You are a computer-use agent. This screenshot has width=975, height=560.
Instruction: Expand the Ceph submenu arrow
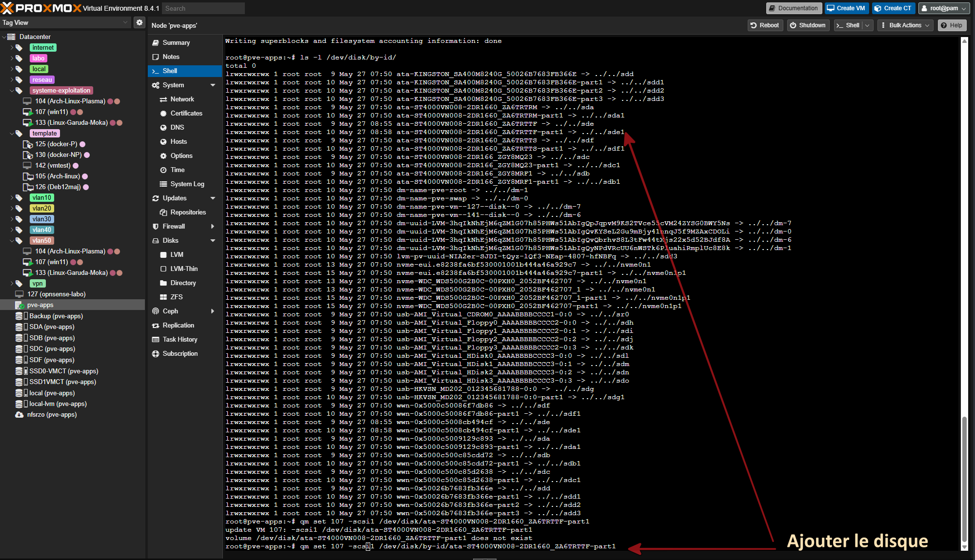tap(213, 311)
